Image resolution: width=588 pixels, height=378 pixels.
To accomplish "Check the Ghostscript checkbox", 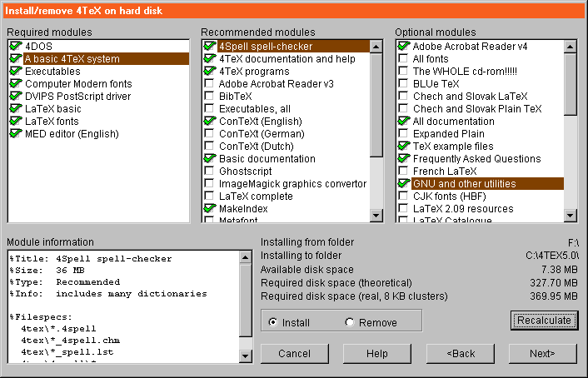I will click(x=209, y=171).
